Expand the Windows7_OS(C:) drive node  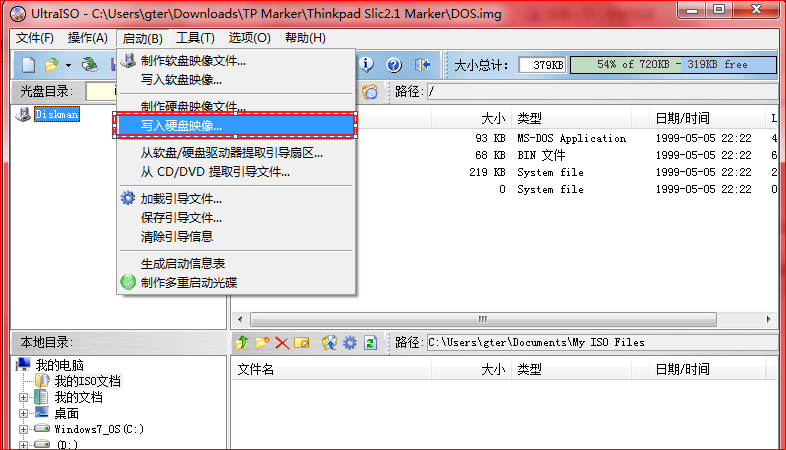click(23, 429)
